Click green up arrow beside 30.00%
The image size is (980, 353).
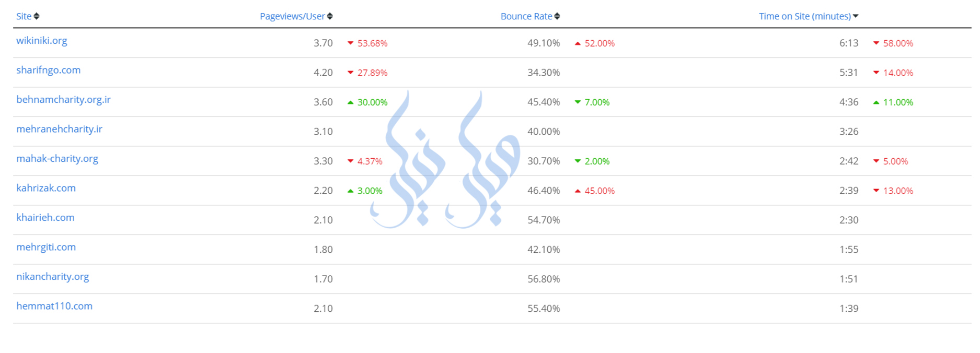pos(350,102)
